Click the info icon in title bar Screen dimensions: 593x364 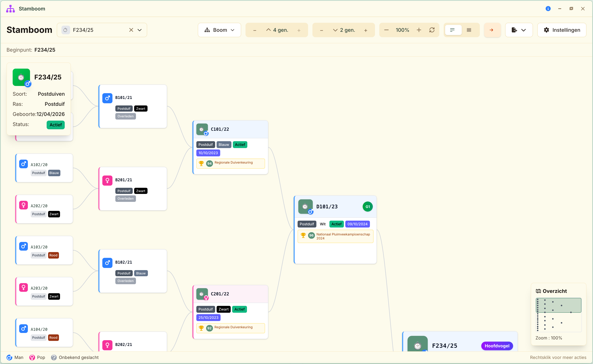click(x=548, y=9)
